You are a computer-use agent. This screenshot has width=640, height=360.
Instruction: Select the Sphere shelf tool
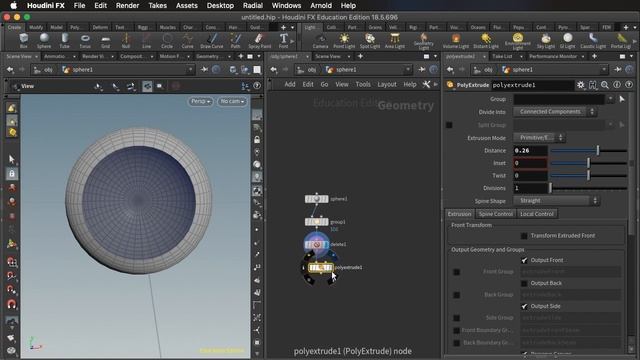tap(44, 40)
